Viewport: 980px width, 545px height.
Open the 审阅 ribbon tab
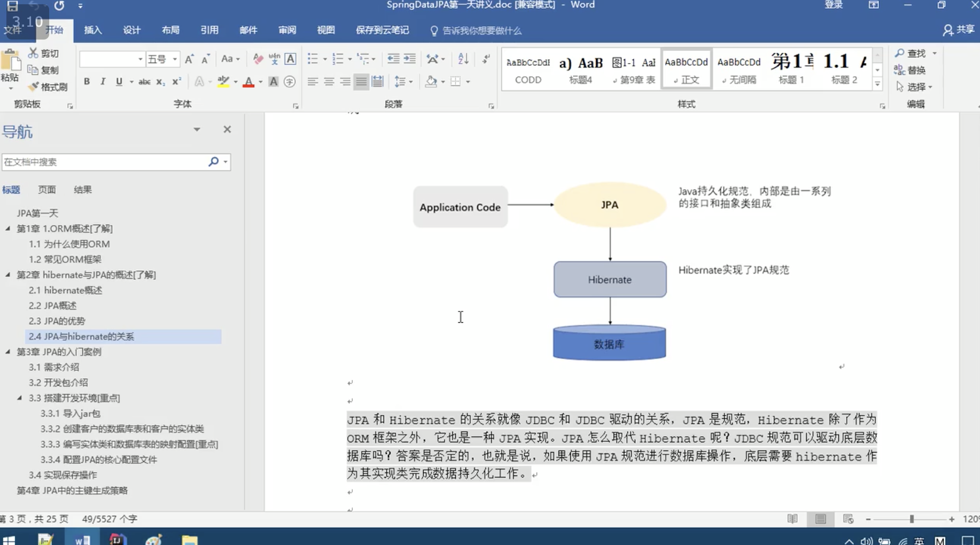tap(287, 30)
